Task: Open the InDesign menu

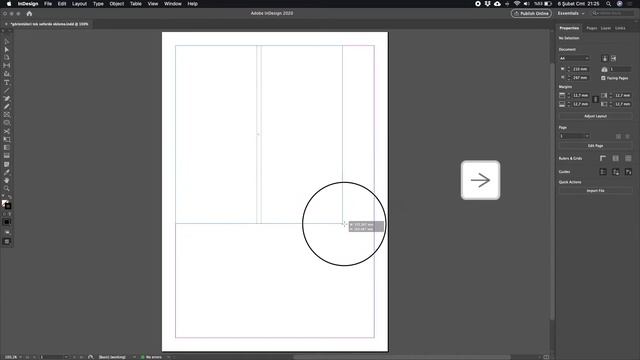Action: coord(28,4)
